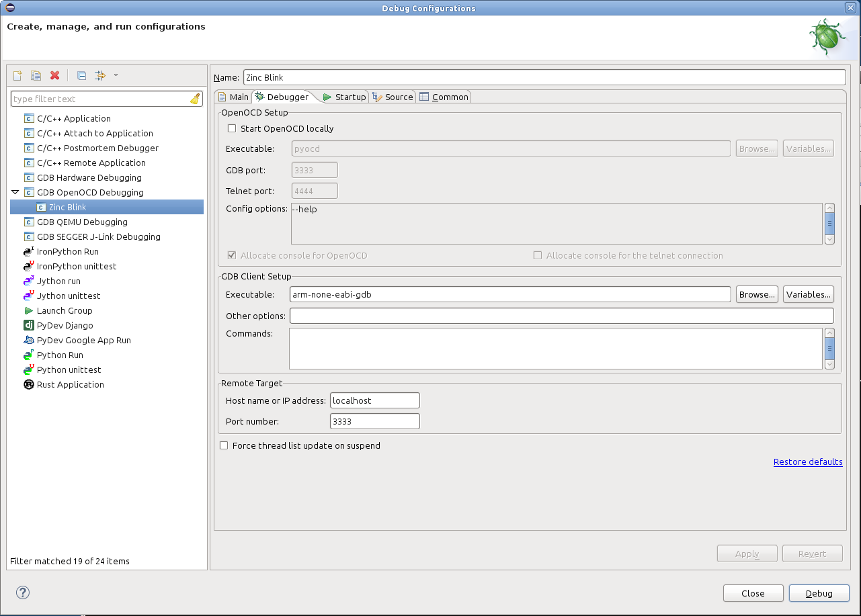Click the OpenOCD Variables button
The height and width of the screenshot is (616, 861).
tap(809, 148)
